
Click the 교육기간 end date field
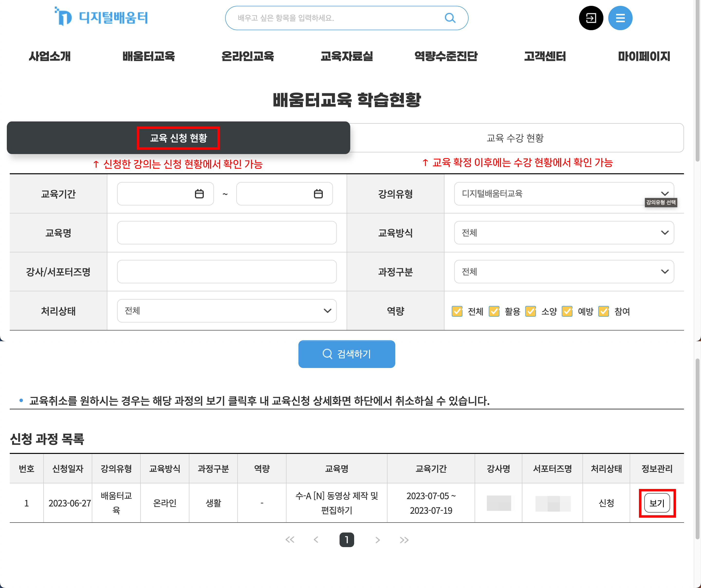pyautogui.click(x=284, y=193)
